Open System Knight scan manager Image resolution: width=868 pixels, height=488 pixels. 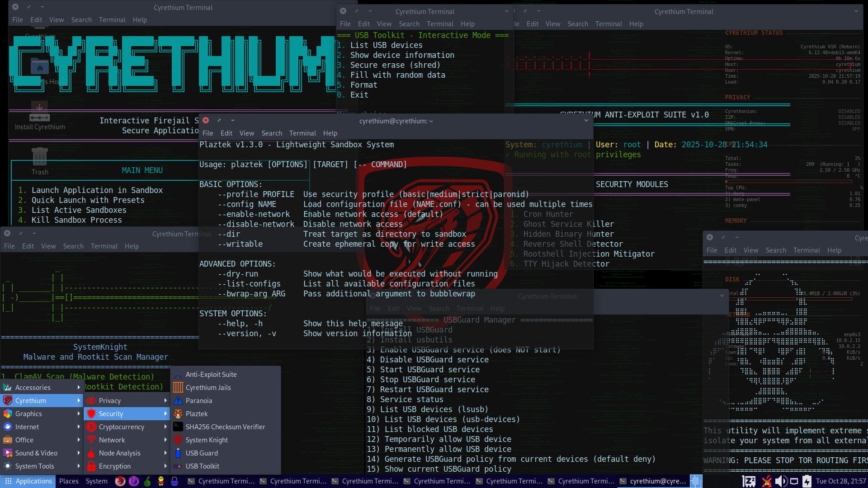[207, 440]
